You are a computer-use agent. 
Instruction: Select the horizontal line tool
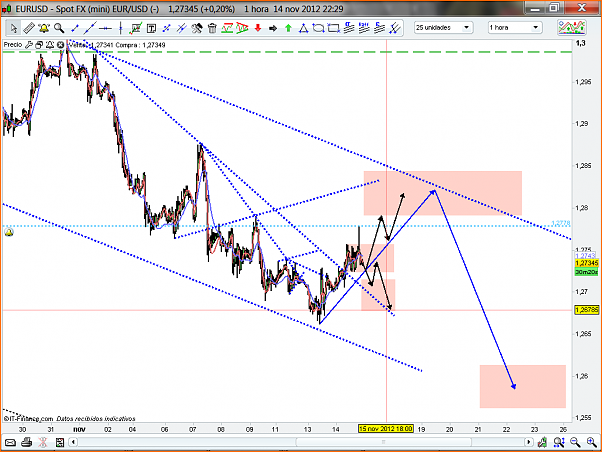(105, 28)
